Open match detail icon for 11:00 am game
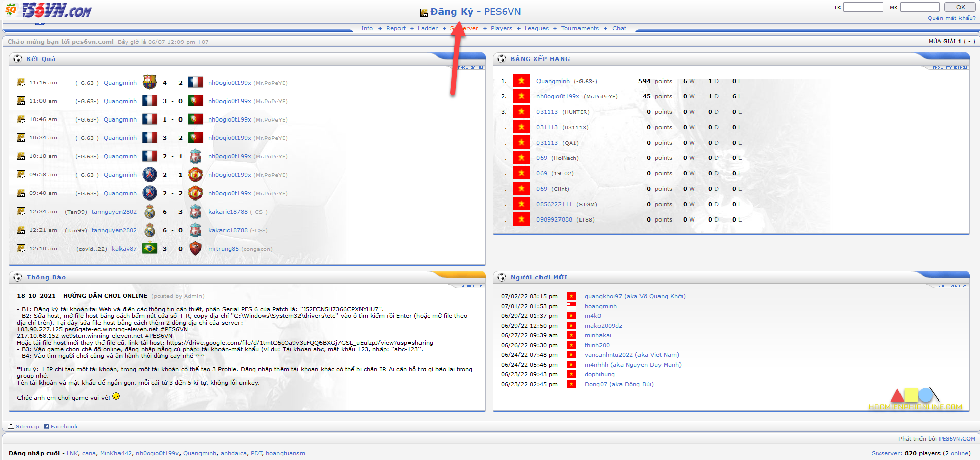 pos(21,101)
